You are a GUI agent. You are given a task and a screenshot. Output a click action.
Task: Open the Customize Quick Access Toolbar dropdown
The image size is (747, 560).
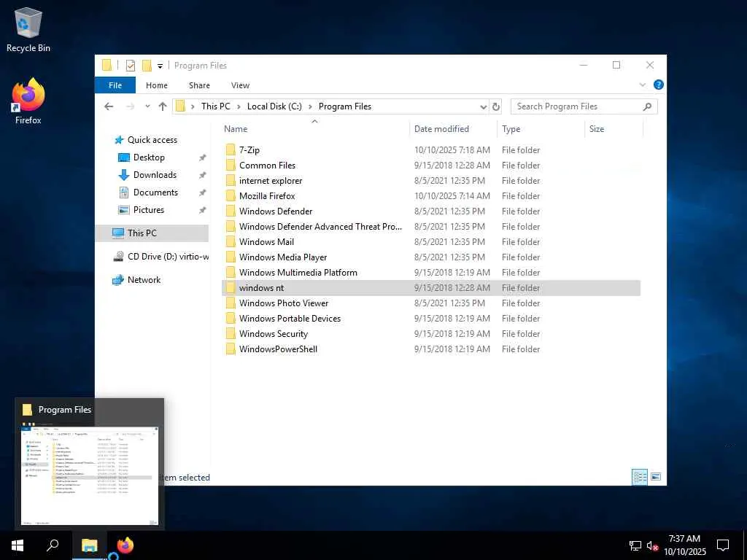click(x=160, y=66)
